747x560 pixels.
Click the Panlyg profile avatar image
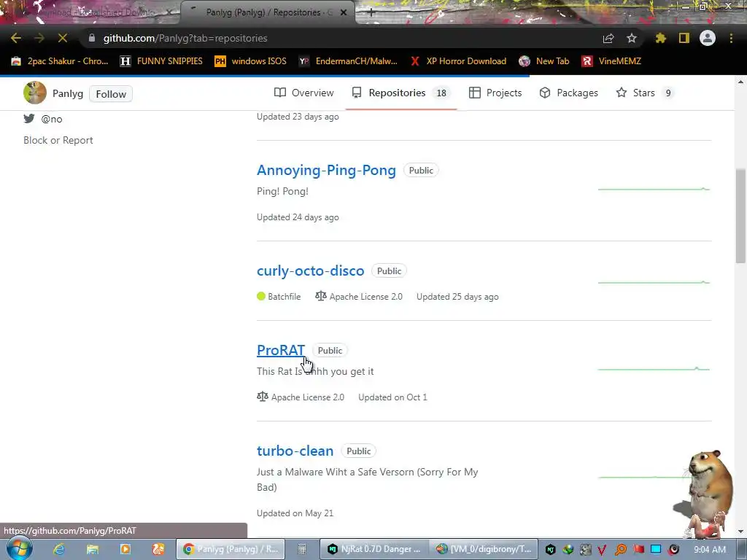pos(35,93)
